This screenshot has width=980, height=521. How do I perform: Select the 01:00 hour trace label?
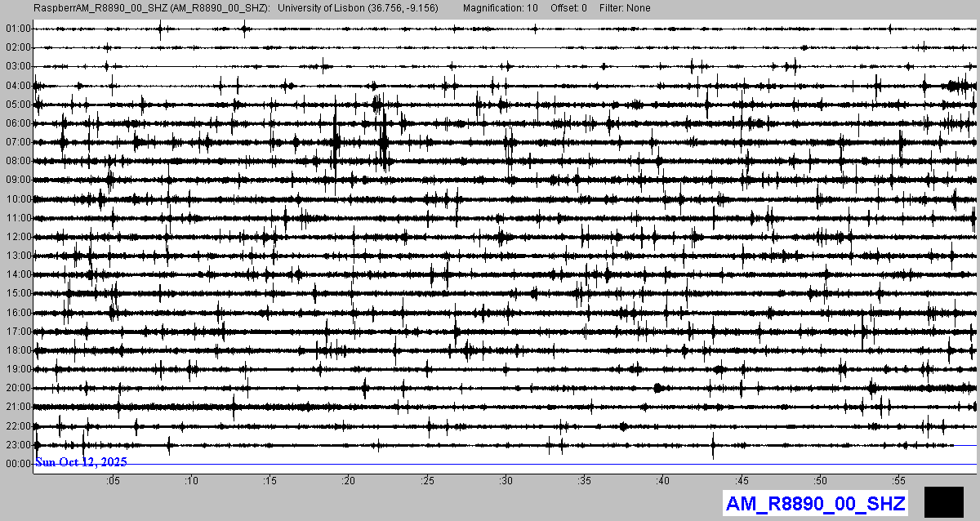[17, 29]
